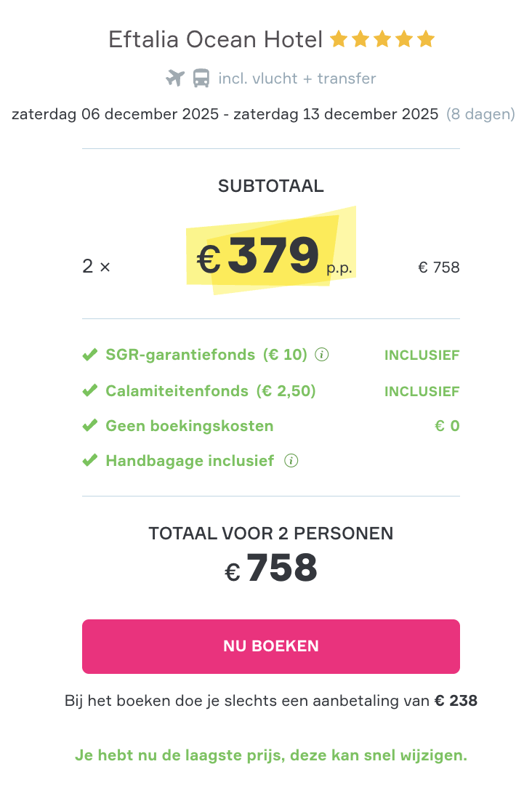Image resolution: width=532 pixels, height=788 pixels.
Task: Select the highlighted € 379 price
Action: 270,256
